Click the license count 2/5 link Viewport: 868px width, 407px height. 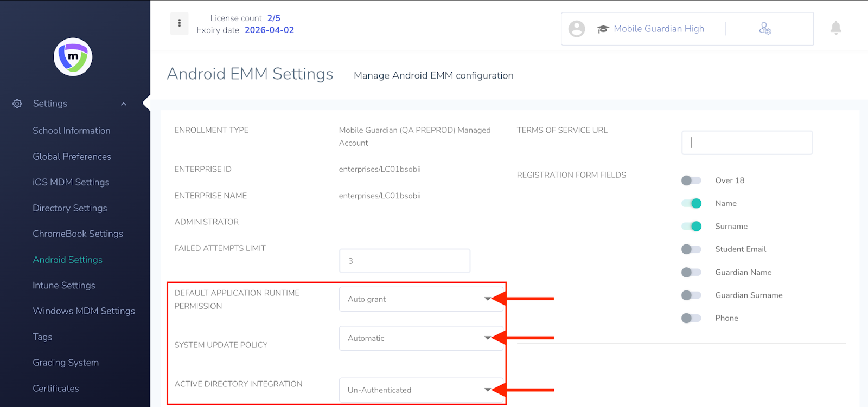pos(273,18)
